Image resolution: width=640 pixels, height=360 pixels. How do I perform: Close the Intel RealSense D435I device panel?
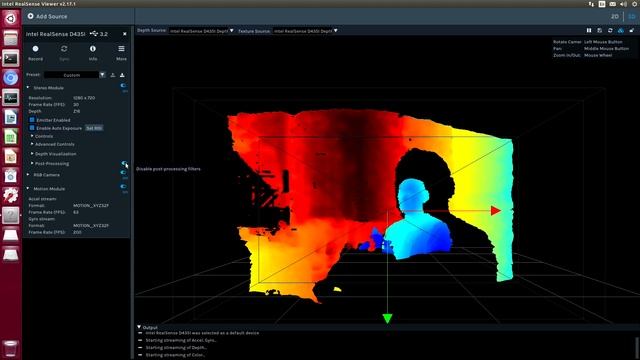(124, 34)
